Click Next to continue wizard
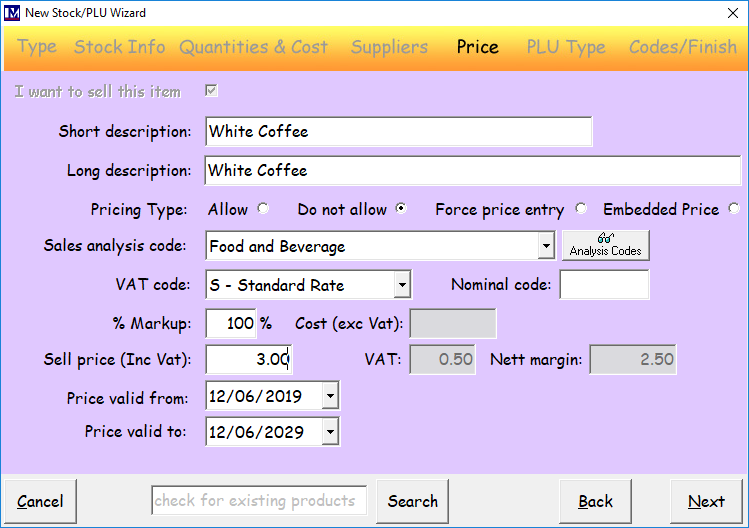749x528 pixels. click(x=706, y=501)
